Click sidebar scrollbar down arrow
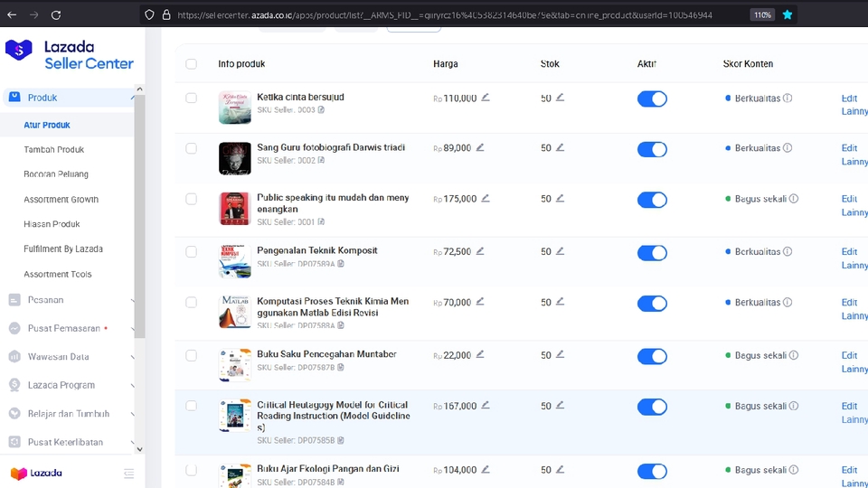The height and width of the screenshot is (488, 868). click(x=139, y=449)
